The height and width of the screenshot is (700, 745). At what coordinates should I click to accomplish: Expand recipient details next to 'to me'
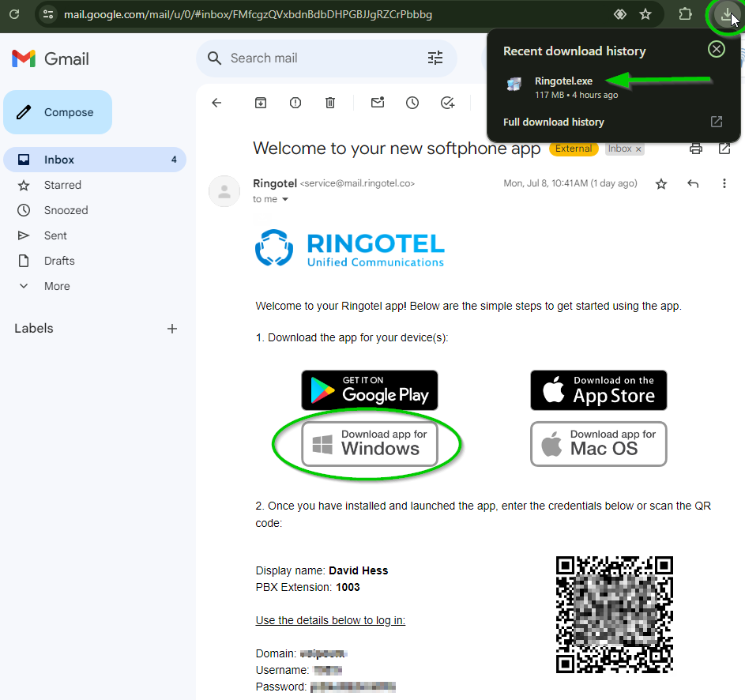coord(285,199)
